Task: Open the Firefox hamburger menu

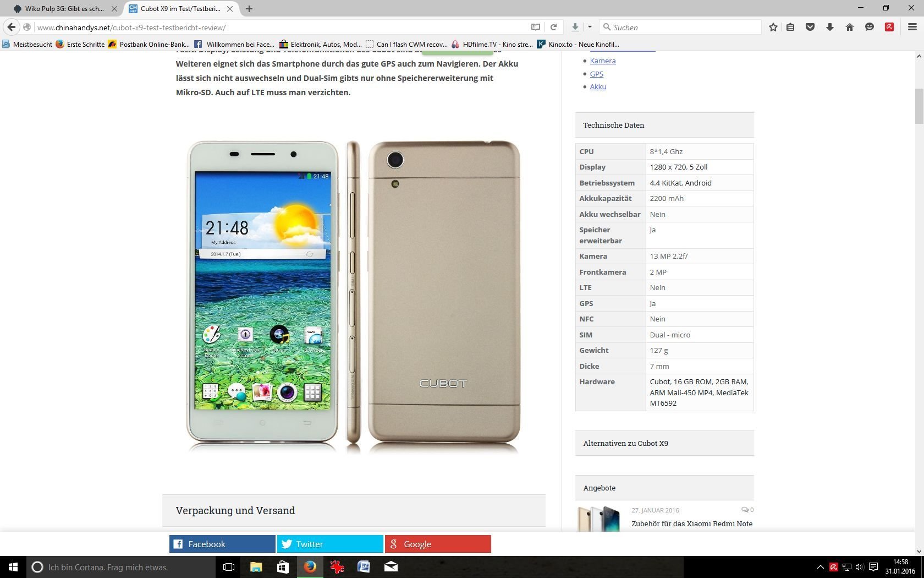Action: [x=912, y=27]
